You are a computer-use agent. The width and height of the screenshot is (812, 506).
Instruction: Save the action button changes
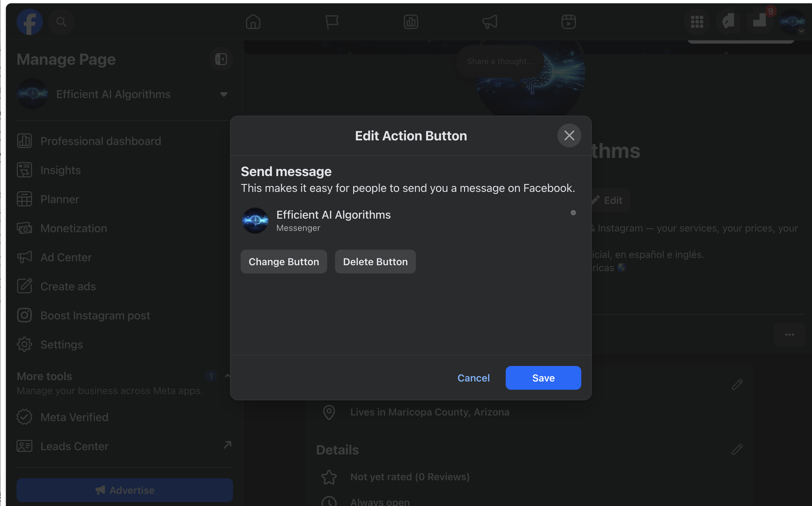543,378
